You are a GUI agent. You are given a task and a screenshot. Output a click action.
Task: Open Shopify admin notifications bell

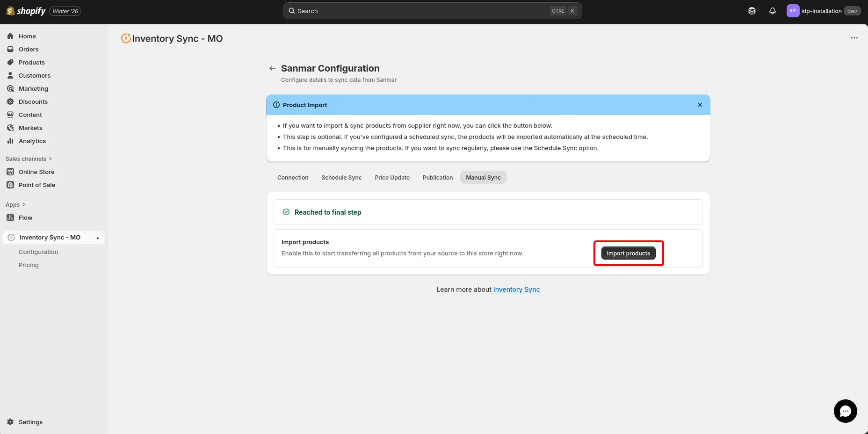click(x=772, y=11)
